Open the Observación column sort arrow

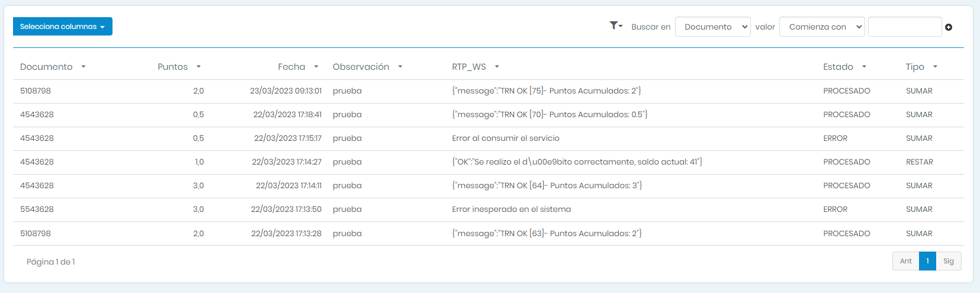(400, 67)
